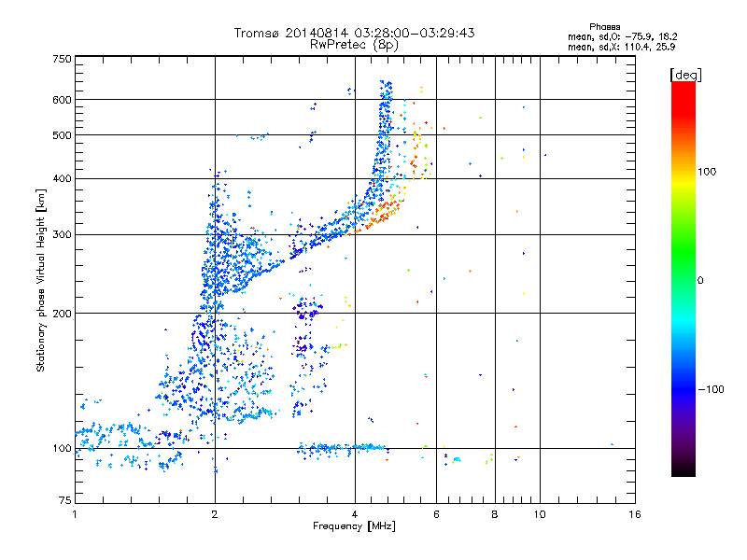Click the '[deg]' colorbar unit label
The height and width of the screenshot is (560, 747).
point(685,75)
